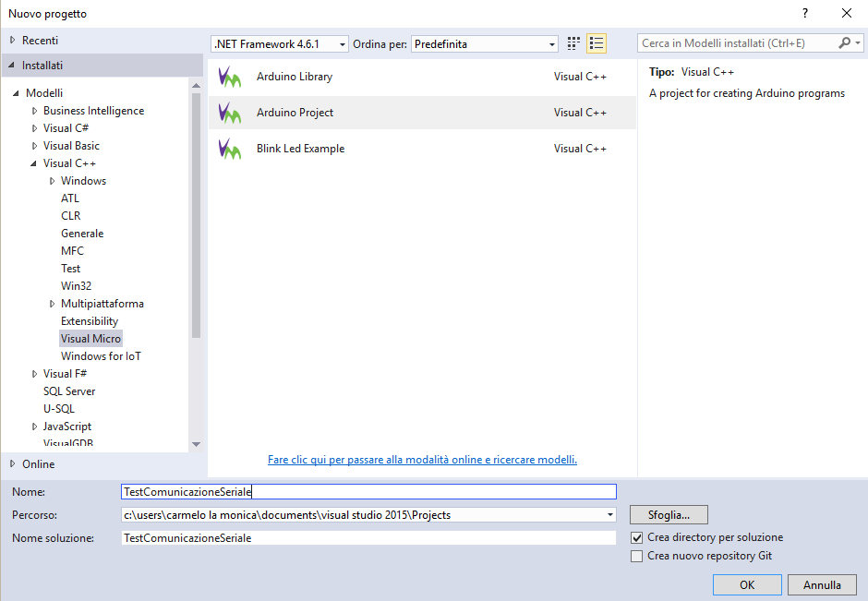This screenshot has width=868, height=601.
Task: Click the tree scrollbar down arrow
Action: point(196,444)
